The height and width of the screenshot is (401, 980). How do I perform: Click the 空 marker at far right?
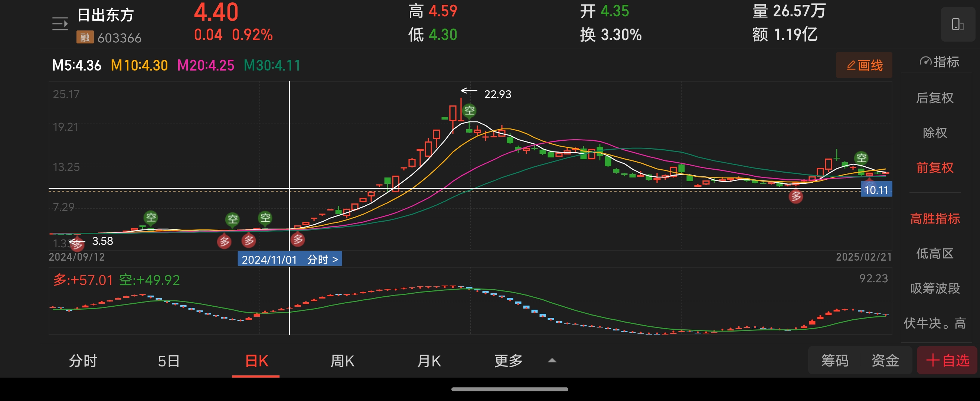pos(861,158)
